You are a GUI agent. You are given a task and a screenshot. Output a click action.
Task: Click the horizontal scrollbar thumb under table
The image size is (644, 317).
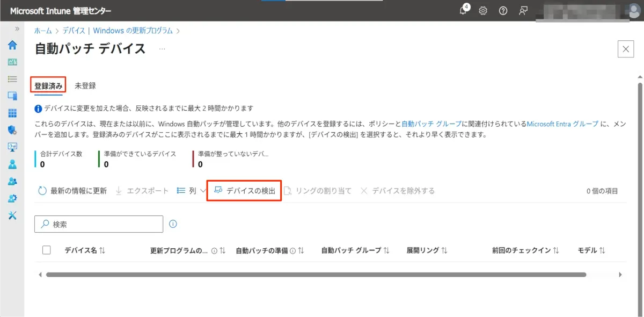pyautogui.click(x=316, y=275)
